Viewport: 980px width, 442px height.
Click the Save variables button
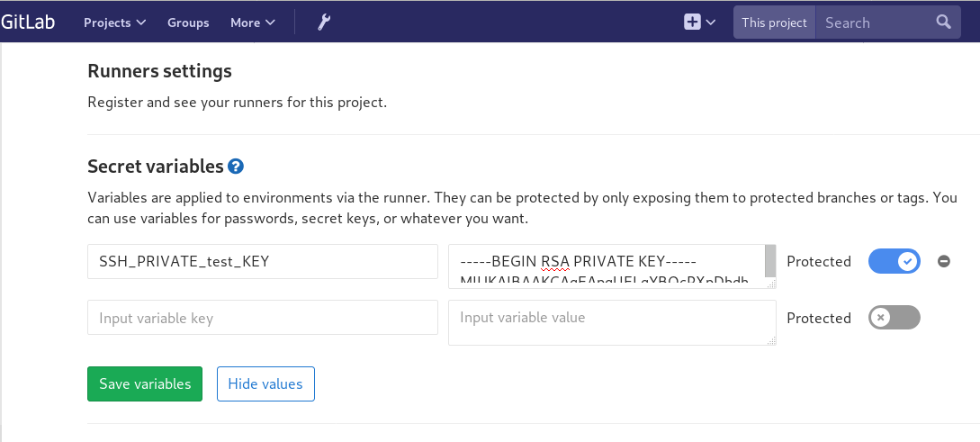tap(145, 383)
